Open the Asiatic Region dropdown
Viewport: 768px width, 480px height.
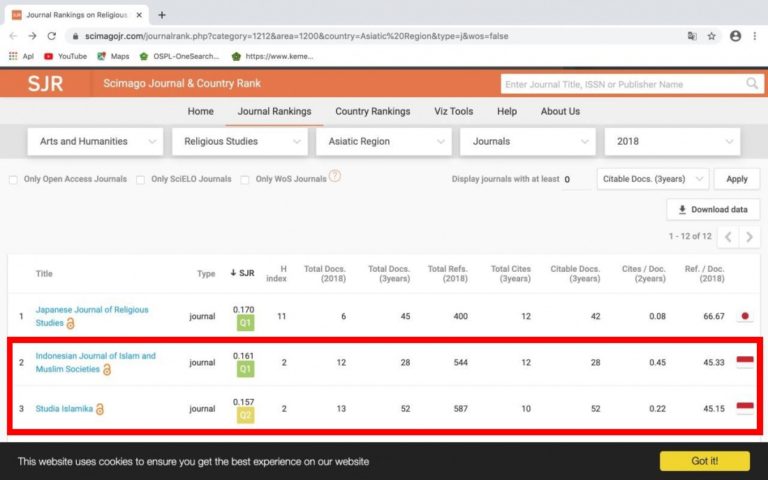coord(384,142)
